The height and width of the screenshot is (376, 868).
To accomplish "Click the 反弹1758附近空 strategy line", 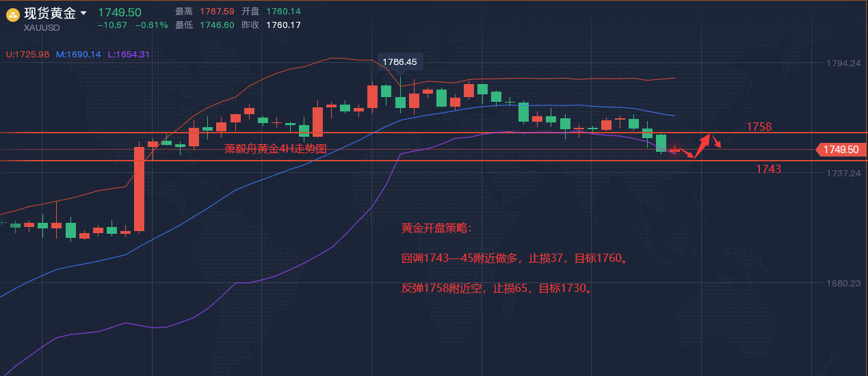I will [x=497, y=288].
